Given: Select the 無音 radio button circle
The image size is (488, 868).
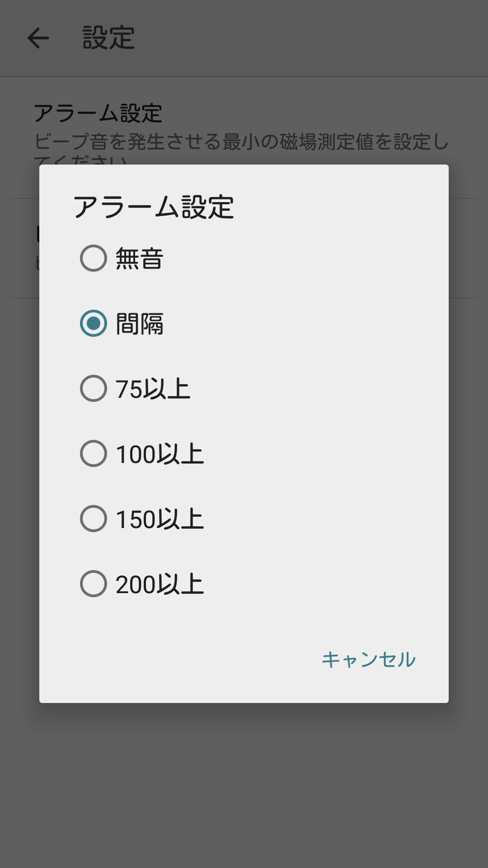Looking at the screenshot, I should [94, 258].
